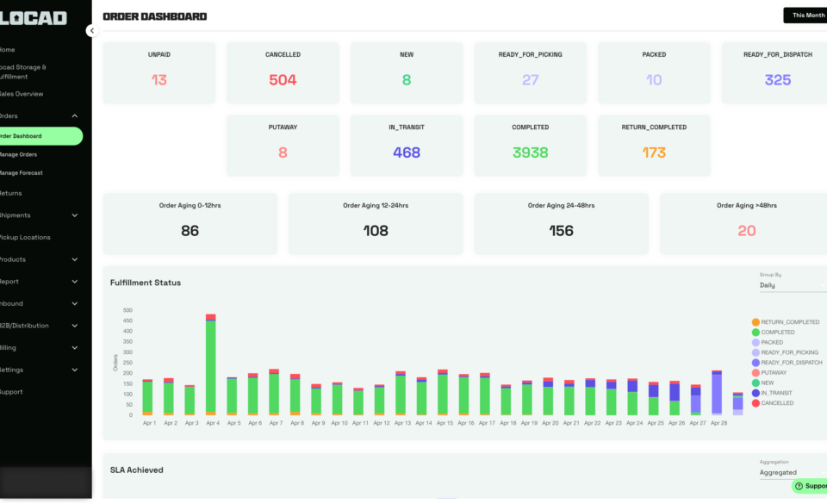
Task: Open the Group By Daily dropdown
Action: tap(791, 285)
